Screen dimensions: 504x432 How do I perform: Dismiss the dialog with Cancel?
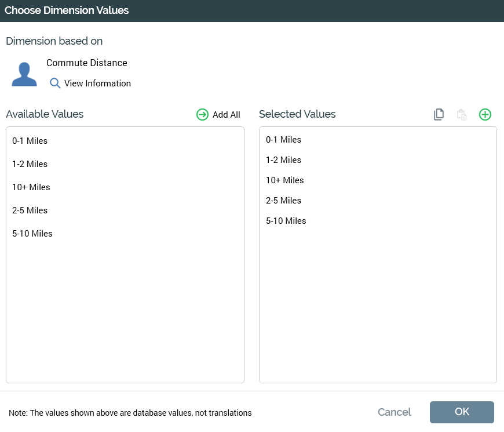coord(395,412)
